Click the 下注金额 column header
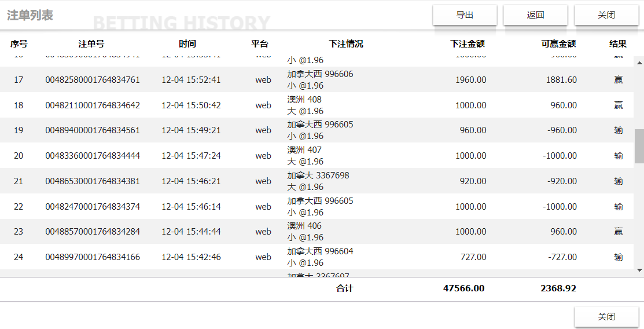Image resolution: width=644 pixels, height=329 pixels. click(x=468, y=44)
